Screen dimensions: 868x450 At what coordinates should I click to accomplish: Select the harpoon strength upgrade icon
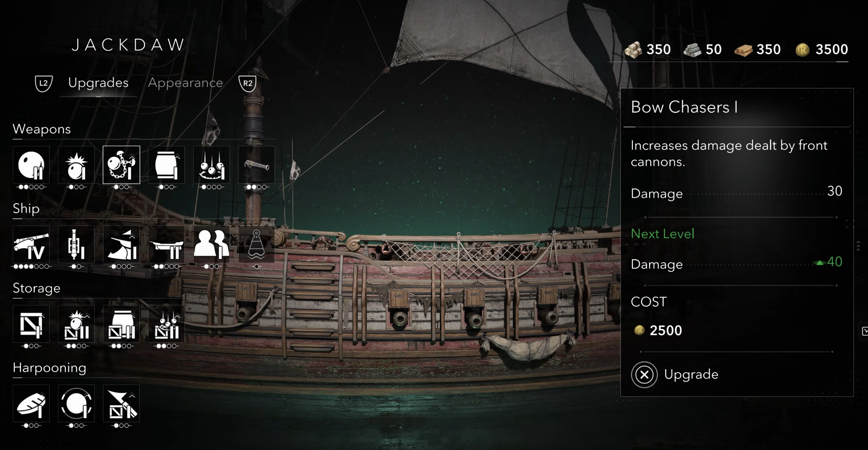pyautogui.click(x=76, y=403)
